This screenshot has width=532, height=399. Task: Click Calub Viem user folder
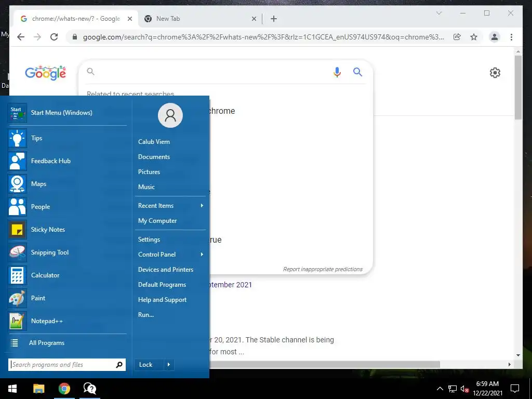[x=154, y=142]
